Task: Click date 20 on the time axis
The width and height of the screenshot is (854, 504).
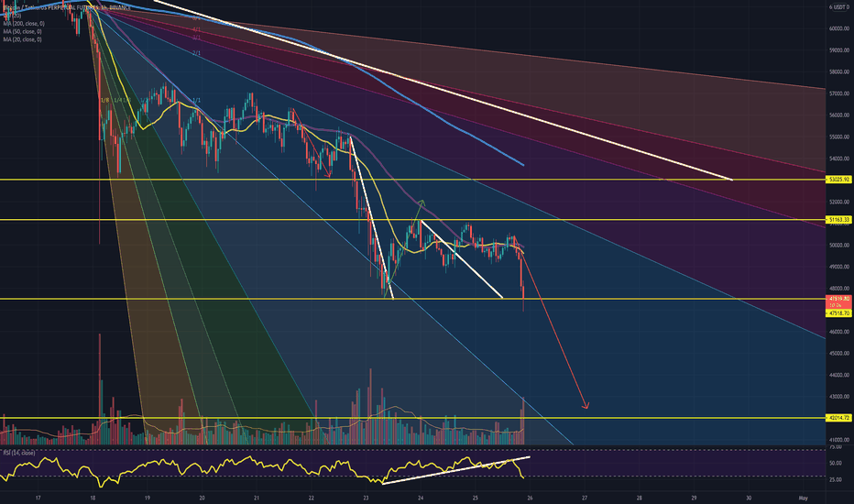Action: [x=203, y=498]
